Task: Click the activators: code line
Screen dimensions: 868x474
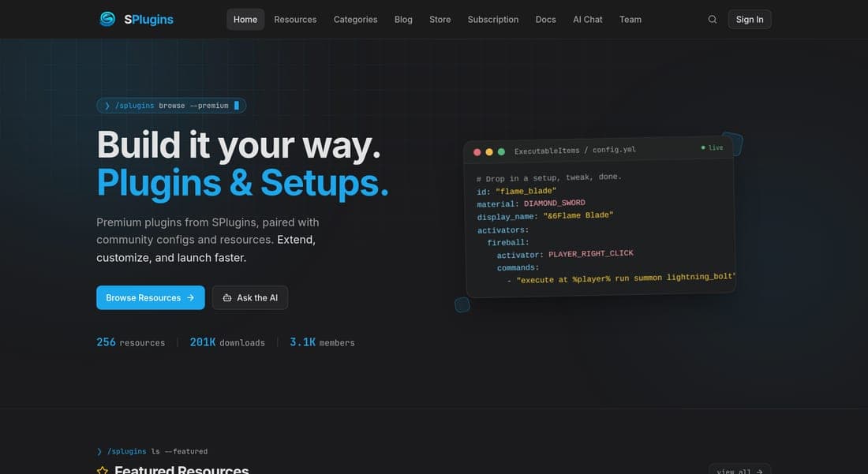Action: (503, 230)
